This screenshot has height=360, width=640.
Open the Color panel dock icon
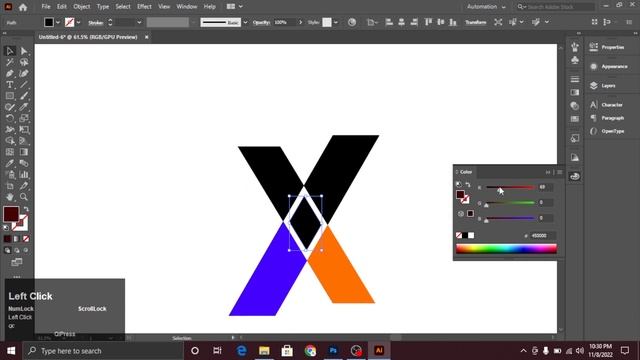pyautogui.click(x=575, y=177)
